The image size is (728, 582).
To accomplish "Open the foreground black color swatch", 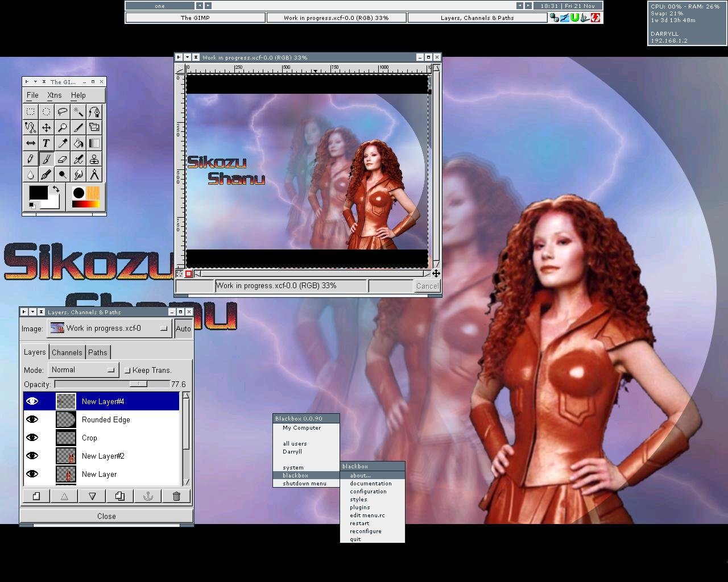I will tap(38, 193).
